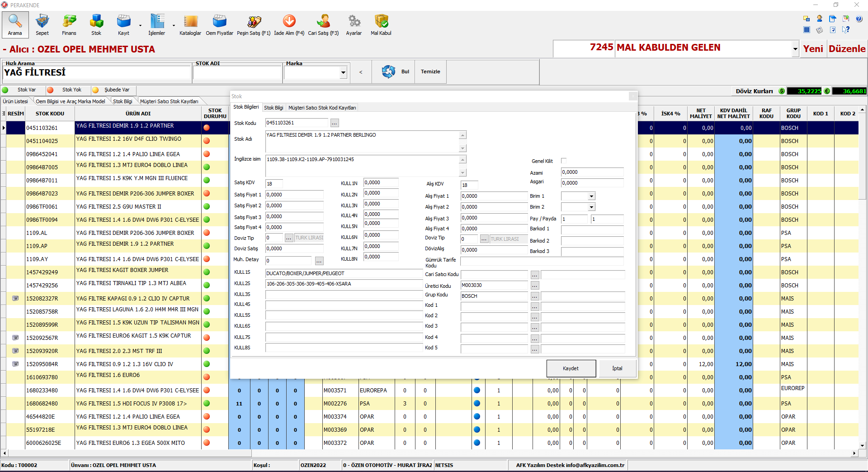This screenshot has height=472, width=868.
Task: Switch to Stok Bilgi tab in dialog
Action: click(274, 108)
